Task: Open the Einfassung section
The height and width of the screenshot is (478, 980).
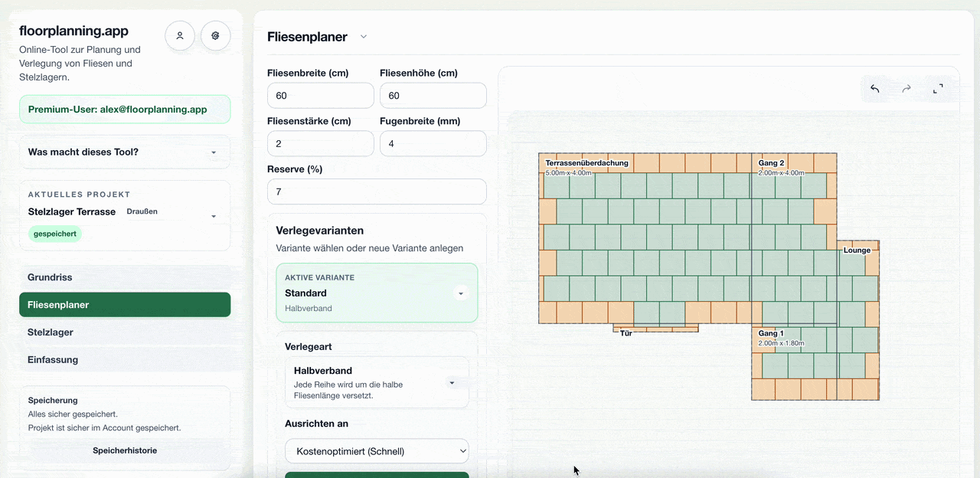Action: pos(125,360)
